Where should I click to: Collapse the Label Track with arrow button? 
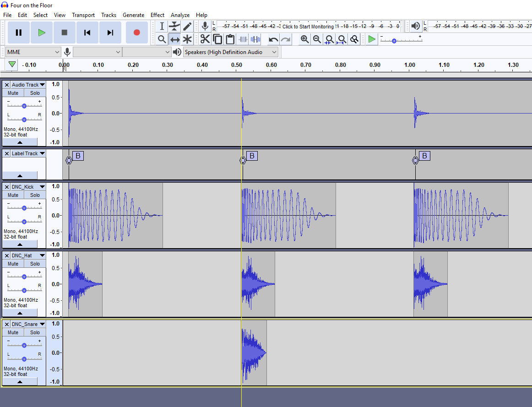coord(20,176)
